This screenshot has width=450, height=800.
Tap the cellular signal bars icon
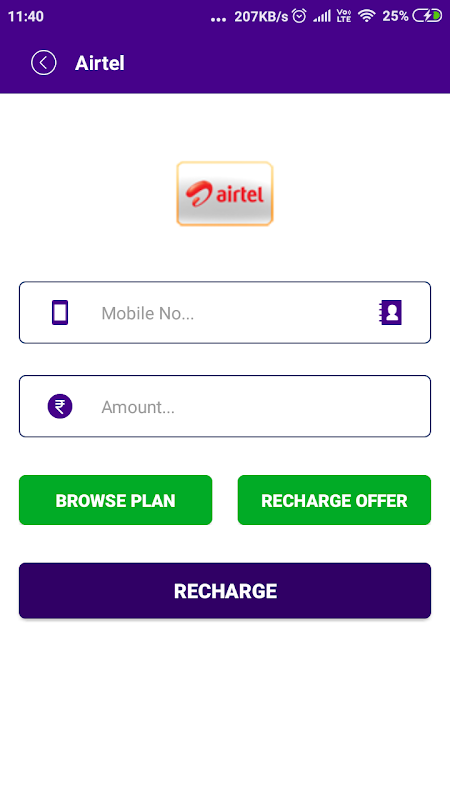click(x=322, y=16)
